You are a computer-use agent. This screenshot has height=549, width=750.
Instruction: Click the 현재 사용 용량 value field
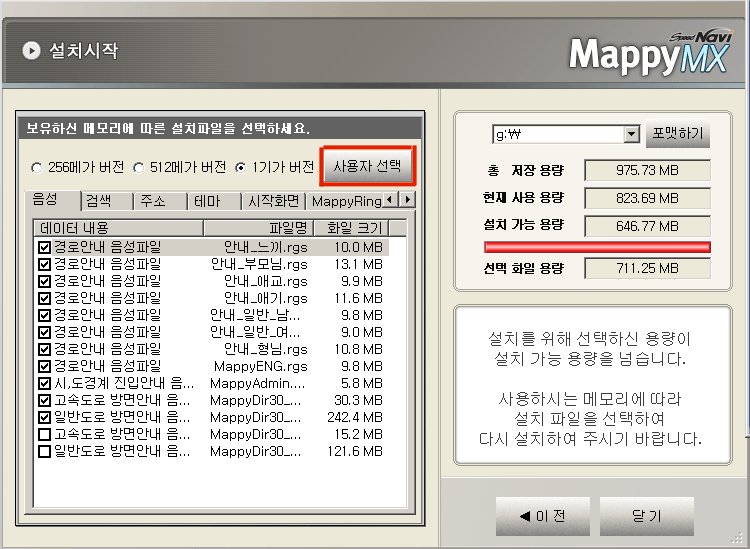tap(647, 198)
